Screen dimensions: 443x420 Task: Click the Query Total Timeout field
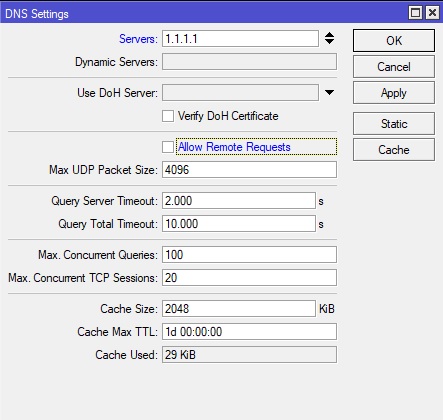click(239, 224)
